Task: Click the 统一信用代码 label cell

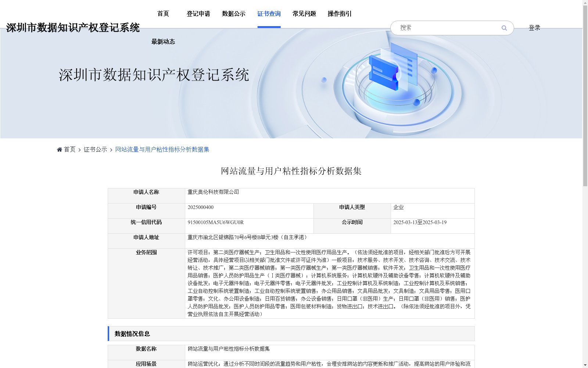Action: (146, 226)
